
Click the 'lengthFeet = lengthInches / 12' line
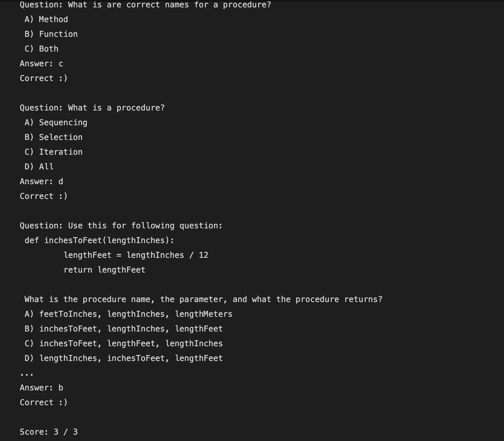point(136,255)
